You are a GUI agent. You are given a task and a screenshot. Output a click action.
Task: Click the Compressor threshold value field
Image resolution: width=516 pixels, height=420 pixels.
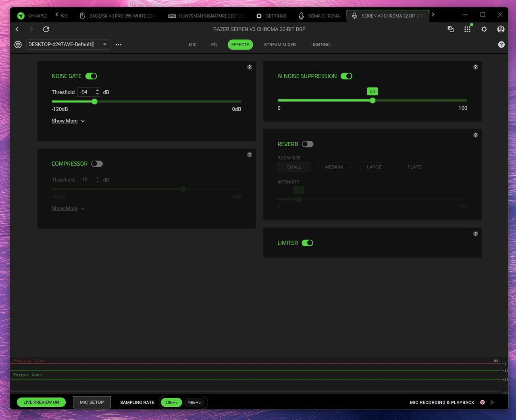click(86, 180)
